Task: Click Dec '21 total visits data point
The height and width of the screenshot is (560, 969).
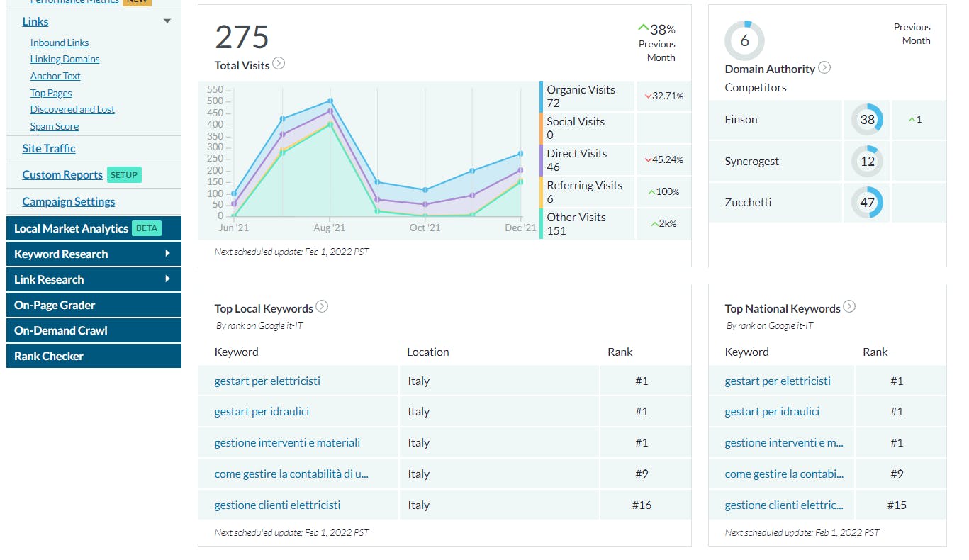Action: tap(520, 153)
